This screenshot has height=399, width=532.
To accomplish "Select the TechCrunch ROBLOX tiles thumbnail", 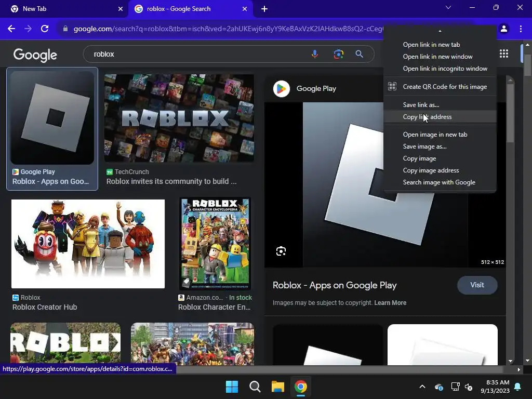I will pos(179,118).
